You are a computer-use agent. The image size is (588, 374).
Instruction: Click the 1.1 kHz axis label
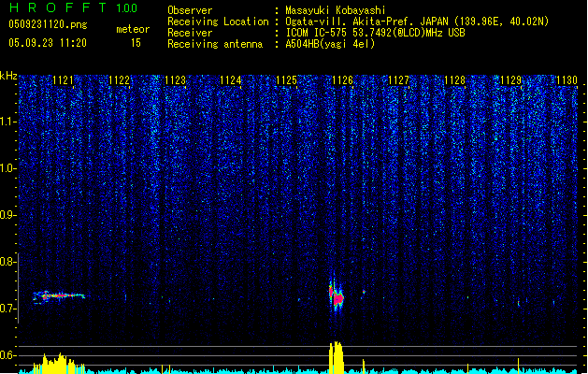coord(7,122)
